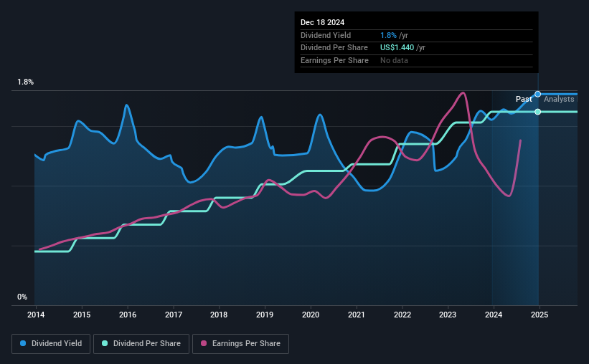The height and width of the screenshot is (364, 589).
Task: Select the 2025 x-axis label
Action: (539, 315)
